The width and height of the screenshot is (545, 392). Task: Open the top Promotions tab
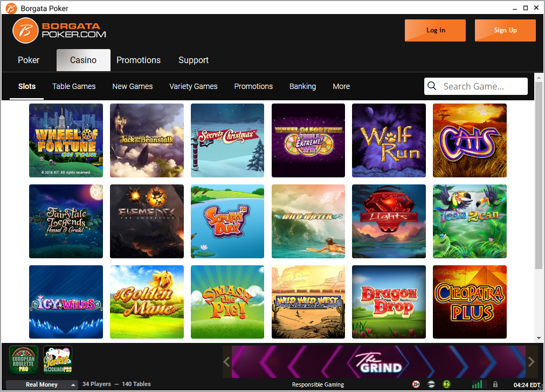(139, 60)
